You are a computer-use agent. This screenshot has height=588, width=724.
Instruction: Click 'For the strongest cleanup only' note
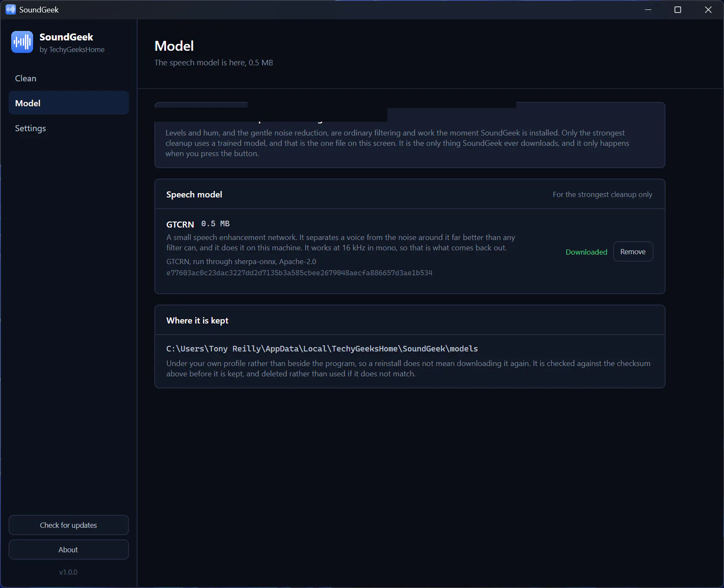click(x=602, y=194)
